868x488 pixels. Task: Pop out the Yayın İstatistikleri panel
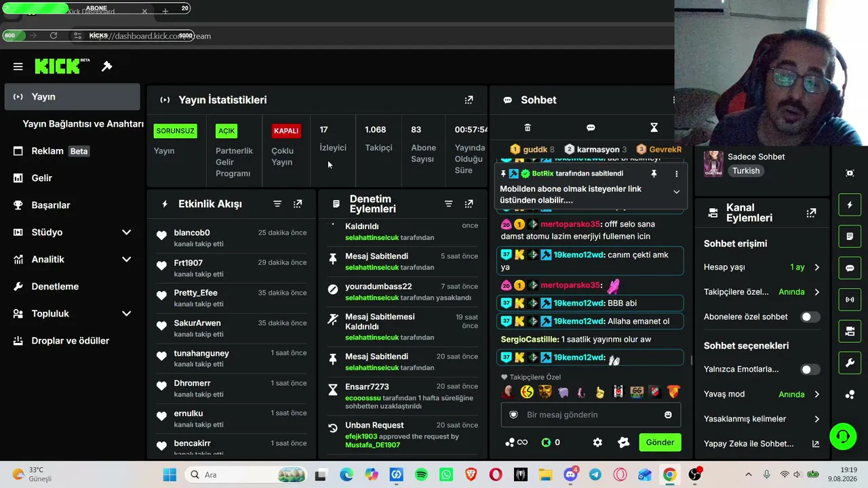coord(469,100)
